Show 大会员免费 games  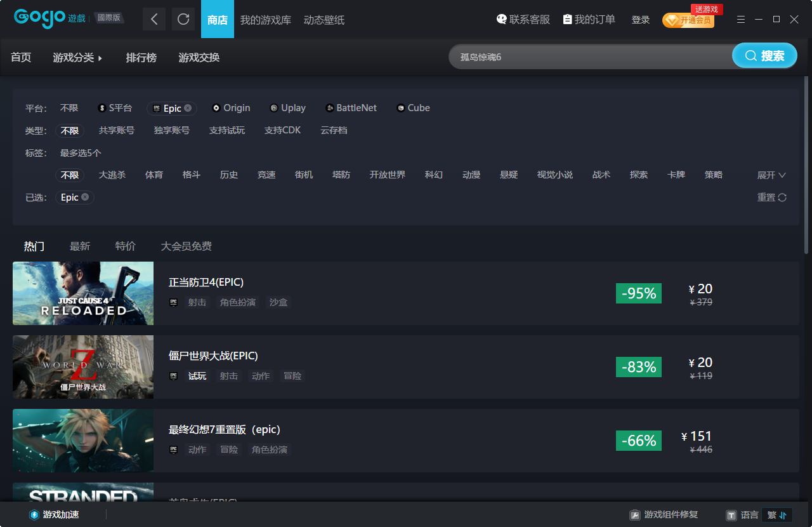187,246
